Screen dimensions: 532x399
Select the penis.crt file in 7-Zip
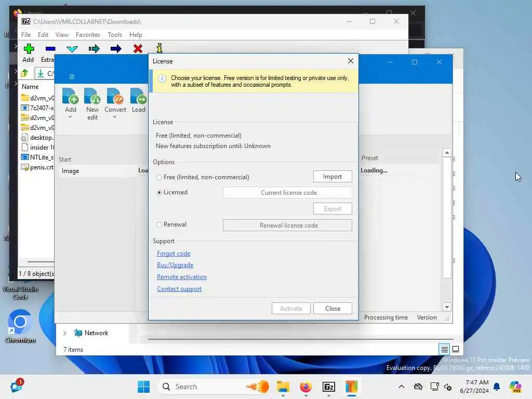click(x=37, y=167)
